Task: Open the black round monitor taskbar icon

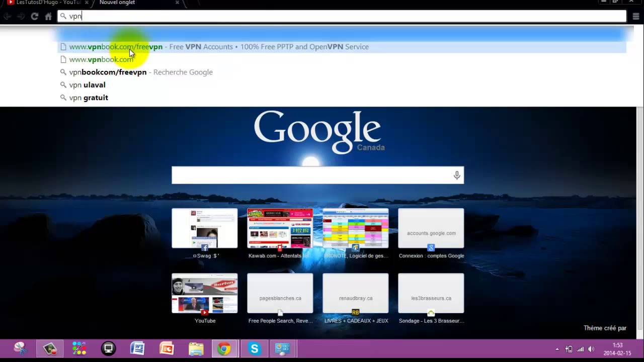Action: (108, 348)
